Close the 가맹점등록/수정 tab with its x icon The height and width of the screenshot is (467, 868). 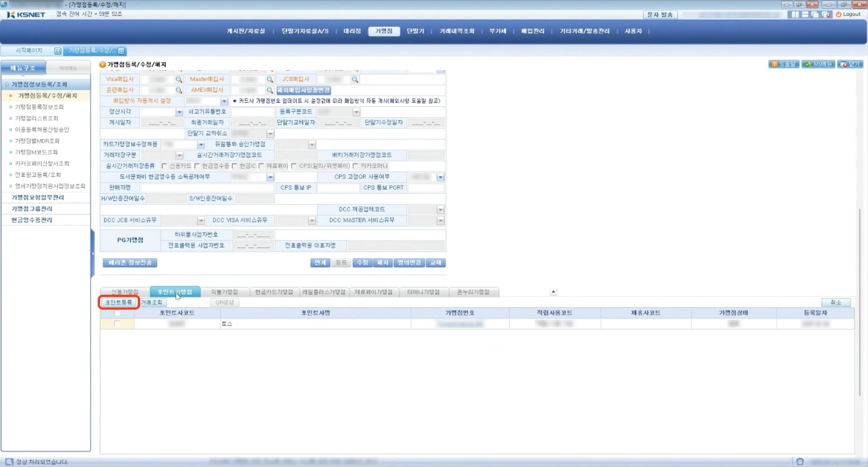pyautogui.click(x=122, y=51)
